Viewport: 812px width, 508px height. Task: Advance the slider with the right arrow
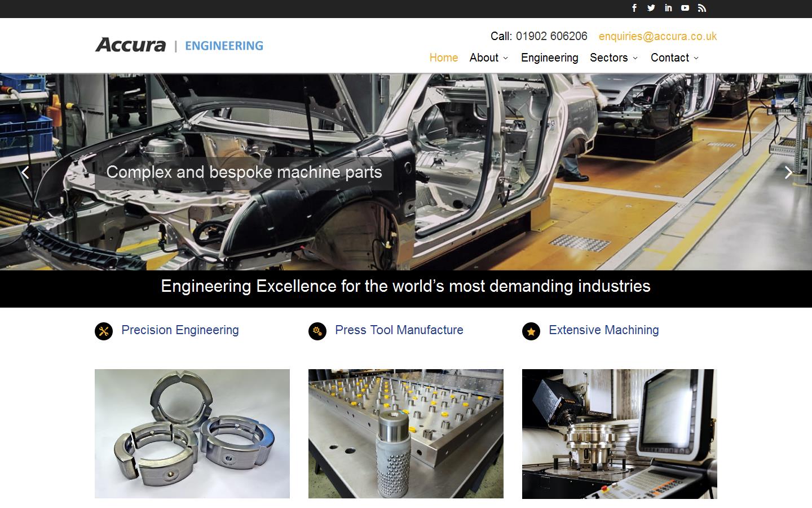click(788, 173)
